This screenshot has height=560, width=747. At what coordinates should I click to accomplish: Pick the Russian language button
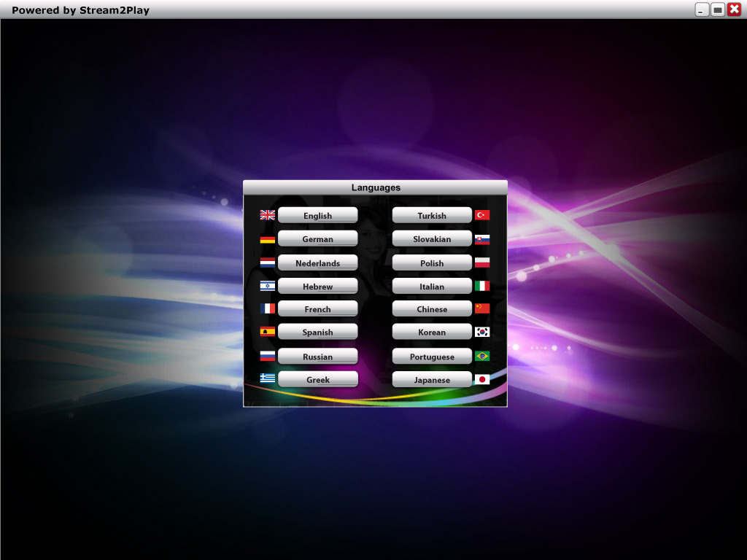(x=318, y=356)
